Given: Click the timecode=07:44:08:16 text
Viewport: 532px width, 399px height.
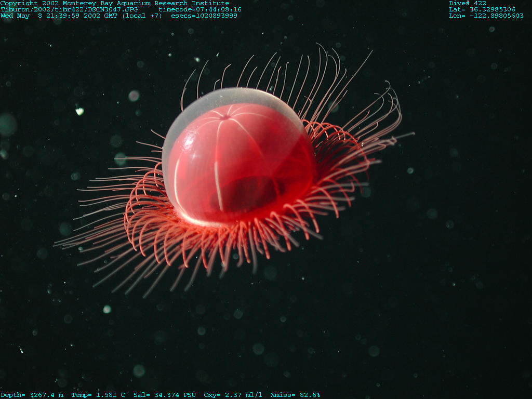Looking at the screenshot, I should pos(200,9).
